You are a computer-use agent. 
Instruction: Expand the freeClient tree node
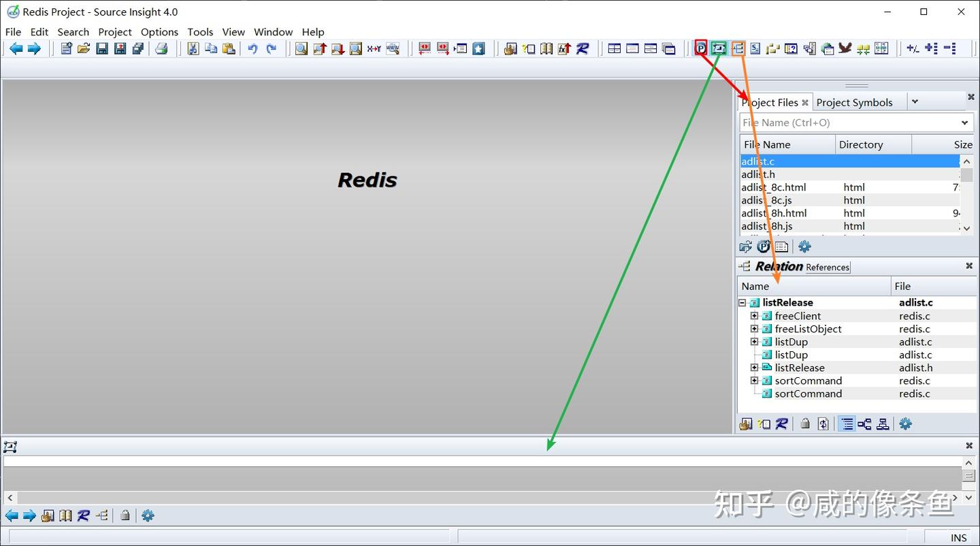[754, 316]
